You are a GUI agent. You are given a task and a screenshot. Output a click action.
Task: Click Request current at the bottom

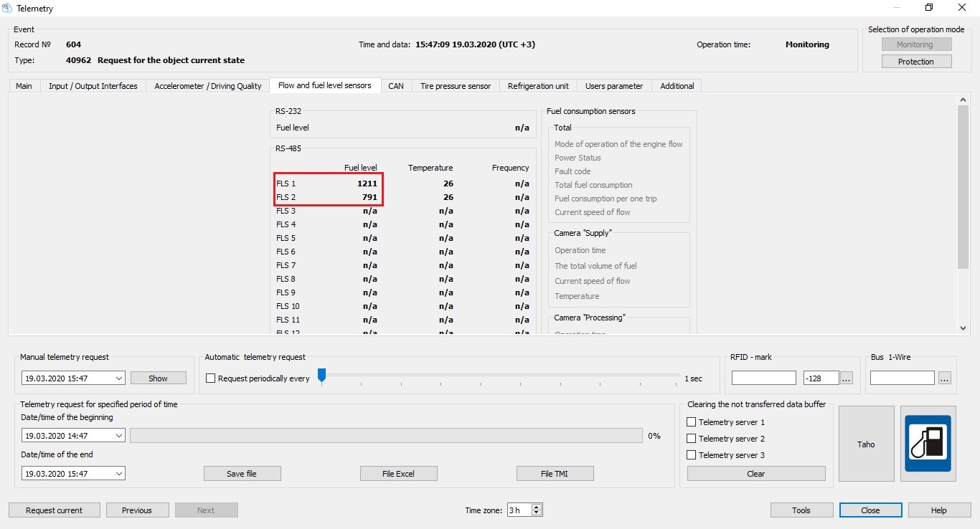54,510
